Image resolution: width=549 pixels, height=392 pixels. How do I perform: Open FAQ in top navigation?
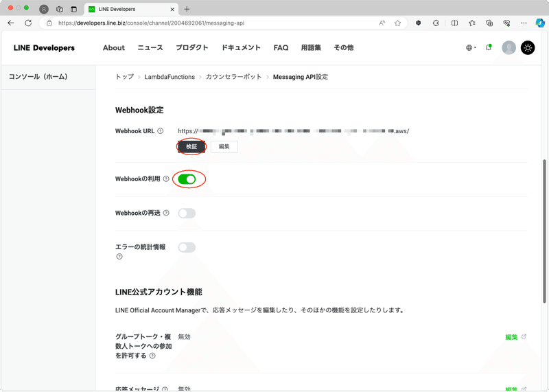click(x=281, y=47)
